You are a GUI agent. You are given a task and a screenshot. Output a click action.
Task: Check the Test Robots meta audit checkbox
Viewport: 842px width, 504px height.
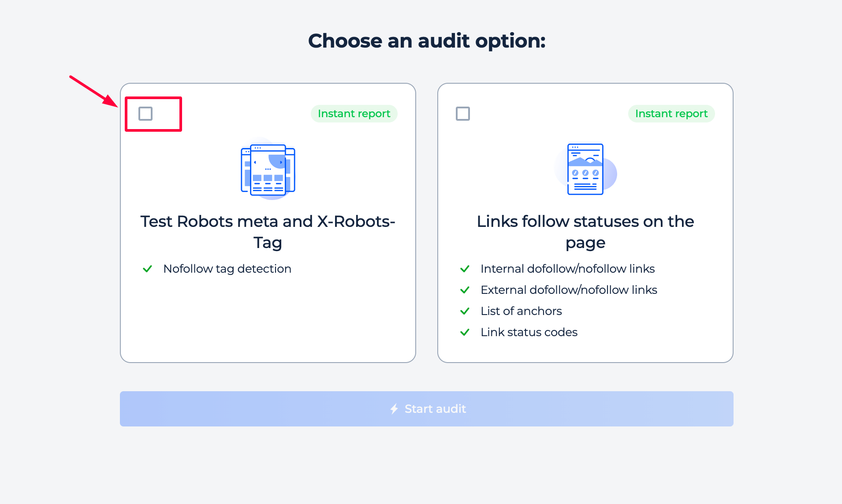145,114
